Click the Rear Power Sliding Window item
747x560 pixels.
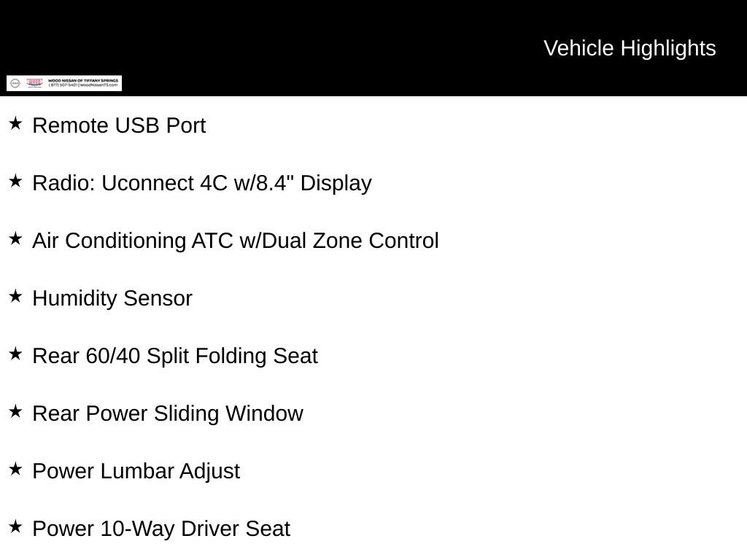168,413
